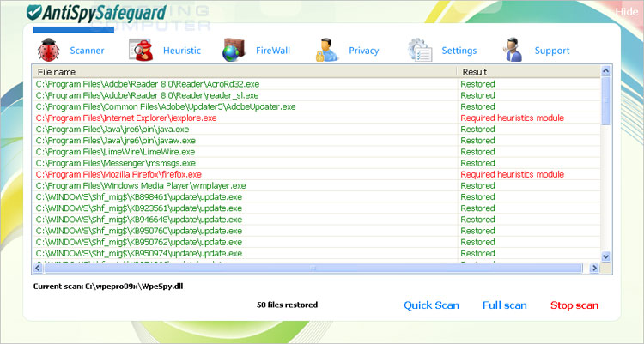
Task: Start a Full scan
Action: (504, 305)
